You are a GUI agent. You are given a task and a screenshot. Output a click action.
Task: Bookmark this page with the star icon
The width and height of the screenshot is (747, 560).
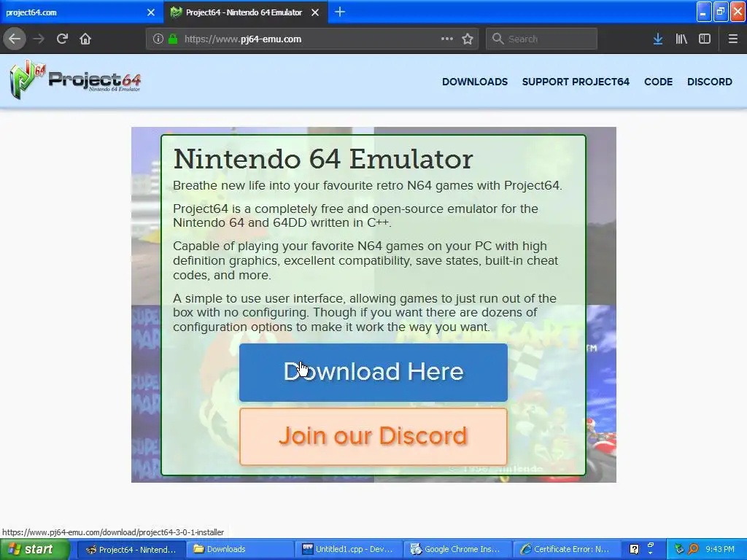pyautogui.click(x=468, y=39)
